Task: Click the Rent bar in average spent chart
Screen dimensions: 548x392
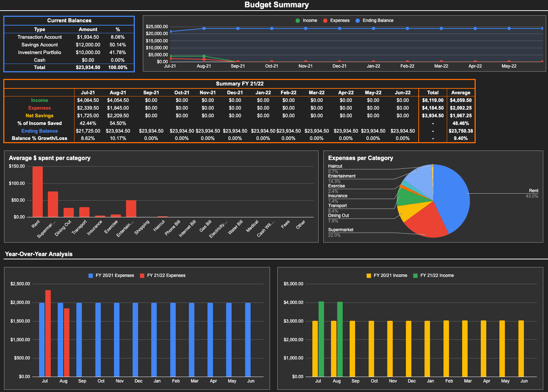Action: click(x=38, y=192)
